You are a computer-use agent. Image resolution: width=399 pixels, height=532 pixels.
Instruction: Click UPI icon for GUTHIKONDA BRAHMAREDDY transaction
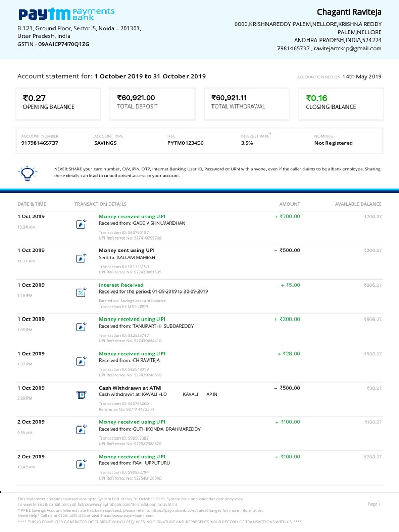(x=81, y=429)
